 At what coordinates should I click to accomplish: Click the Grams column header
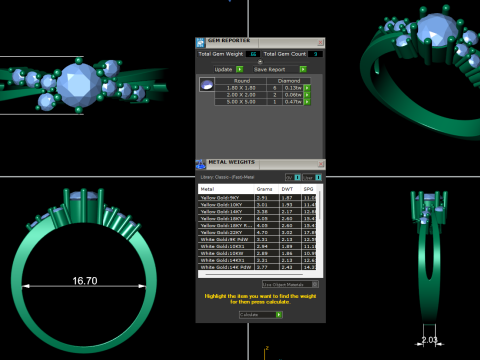(266, 189)
